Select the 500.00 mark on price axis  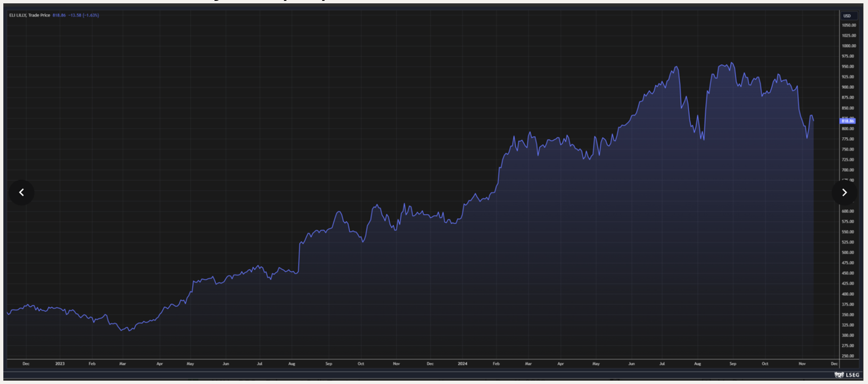click(848, 253)
